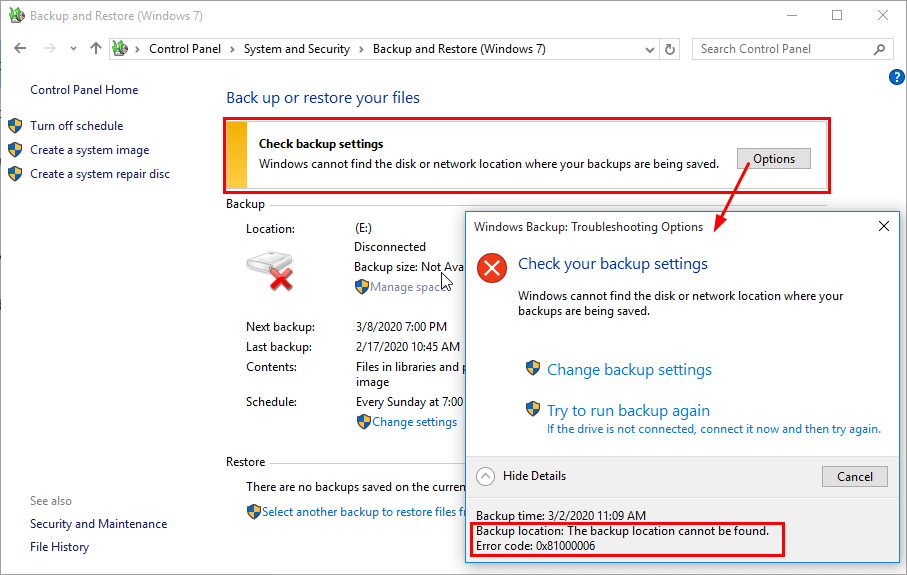
Task: Click Turn off schedule link
Action: [76, 126]
